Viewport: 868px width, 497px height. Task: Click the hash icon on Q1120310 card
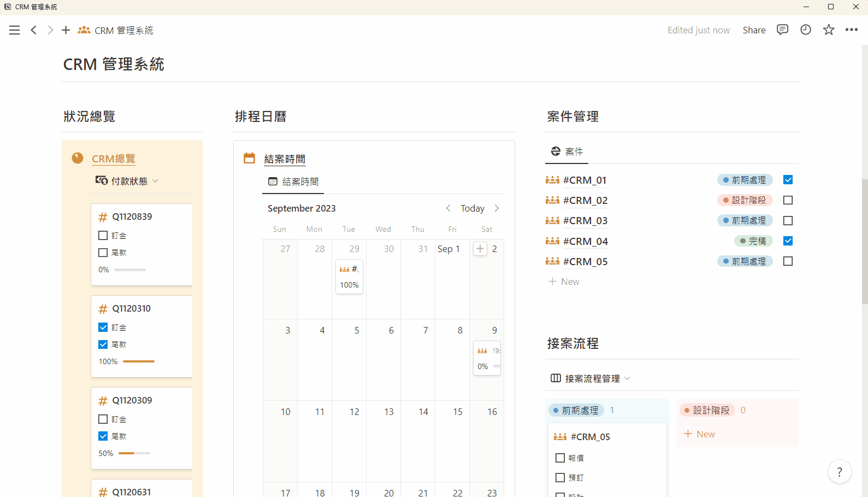[103, 309]
